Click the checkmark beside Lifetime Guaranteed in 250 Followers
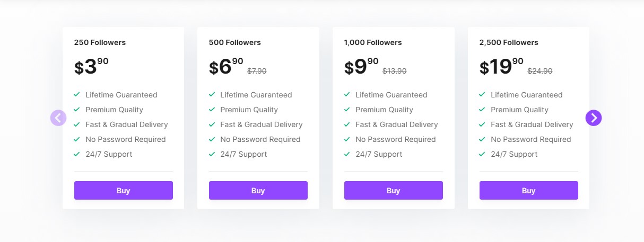644x242 pixels. click(77, 95)
